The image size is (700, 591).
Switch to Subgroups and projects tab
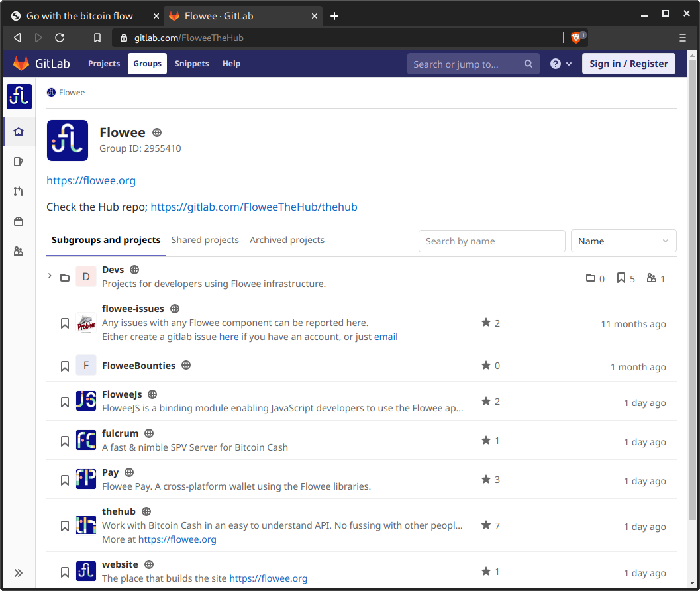(x=106, y=241)
